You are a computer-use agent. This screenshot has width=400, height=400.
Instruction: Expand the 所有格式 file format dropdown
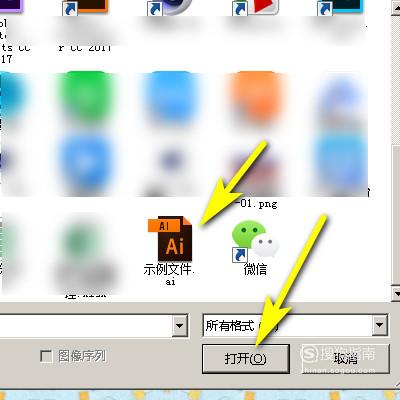(x=379, y=325)
